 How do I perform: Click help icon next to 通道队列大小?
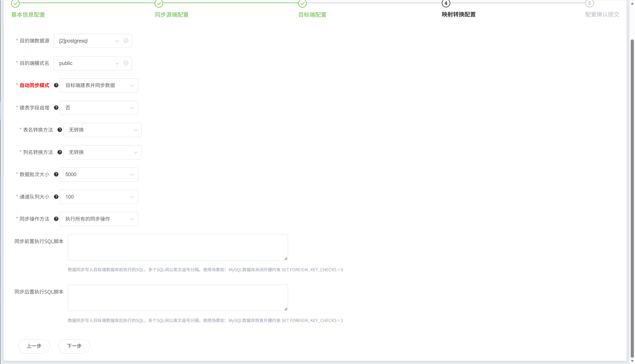click(56, 197)
